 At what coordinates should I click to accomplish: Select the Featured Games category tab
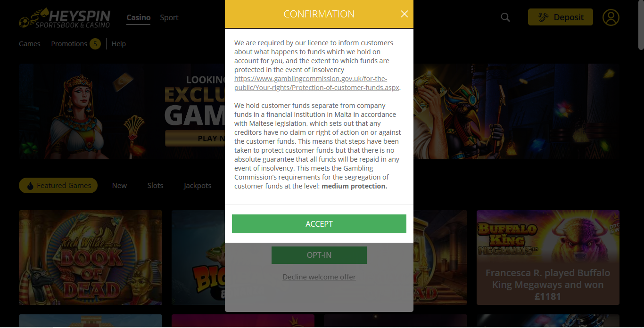[x=58, y=186]
